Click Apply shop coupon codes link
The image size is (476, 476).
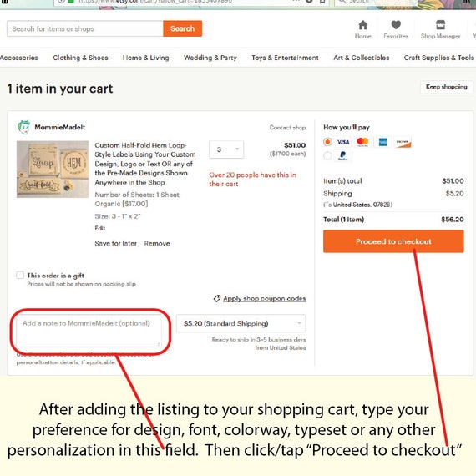(x=265, y=298)
